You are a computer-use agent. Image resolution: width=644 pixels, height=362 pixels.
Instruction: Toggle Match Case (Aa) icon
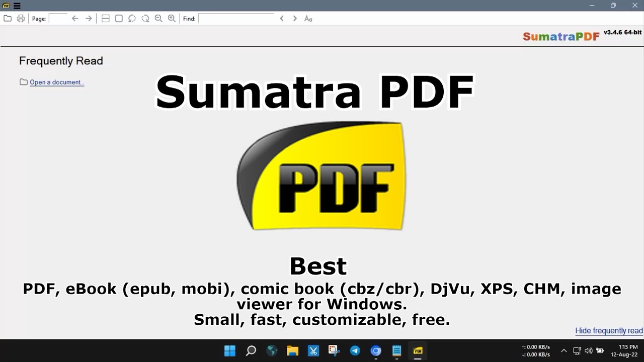[x=308, y=19]
